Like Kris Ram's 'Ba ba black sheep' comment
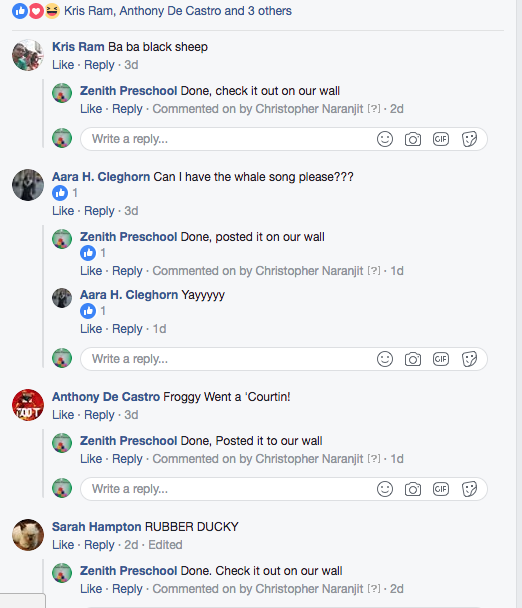Viewport: 522px width, 608px height. click(x=63, y=65)
